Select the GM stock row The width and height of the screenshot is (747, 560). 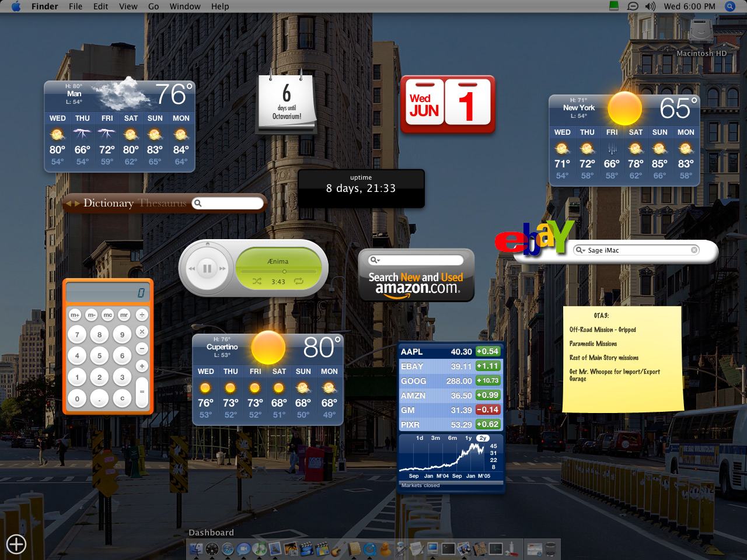point(450,410)
